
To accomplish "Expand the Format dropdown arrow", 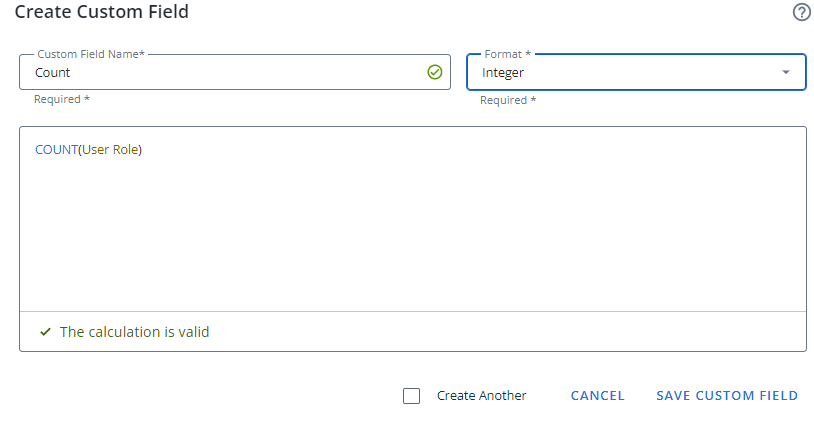I will click(786, 72).
